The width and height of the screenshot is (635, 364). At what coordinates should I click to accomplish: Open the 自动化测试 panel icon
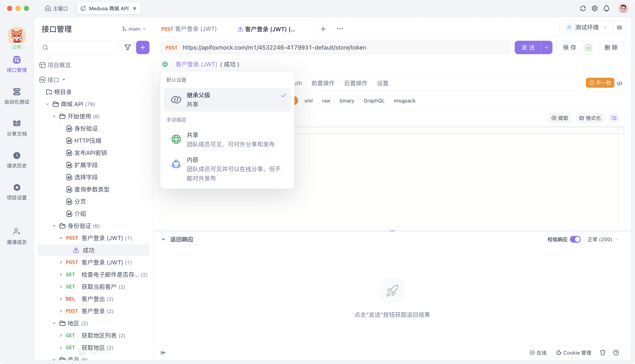coord(17,96)
